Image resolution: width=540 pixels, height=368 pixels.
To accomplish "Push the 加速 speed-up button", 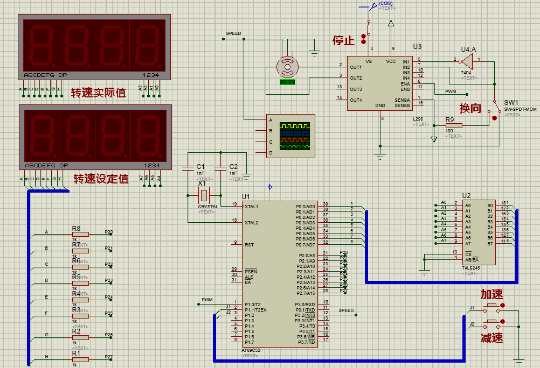I will (492, 308).
